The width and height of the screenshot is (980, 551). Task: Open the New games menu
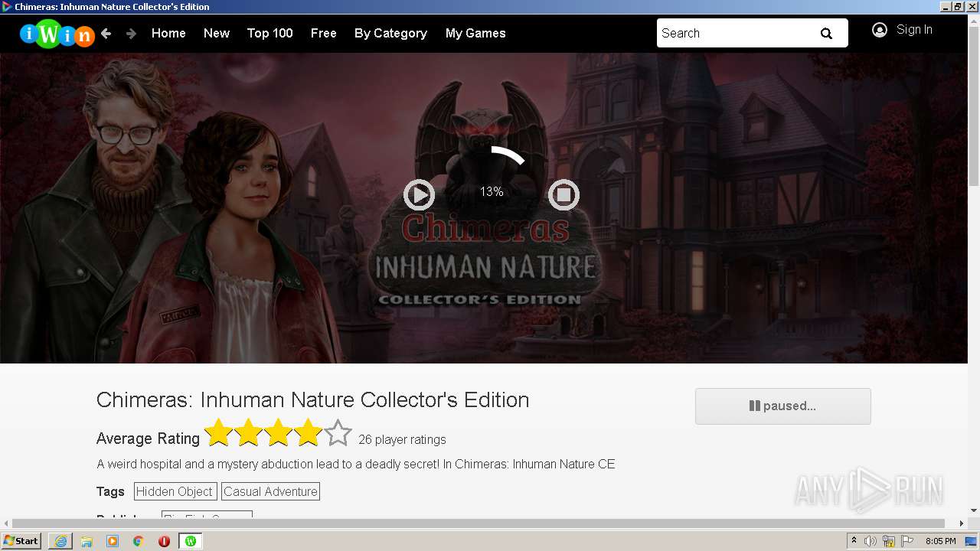217,33
